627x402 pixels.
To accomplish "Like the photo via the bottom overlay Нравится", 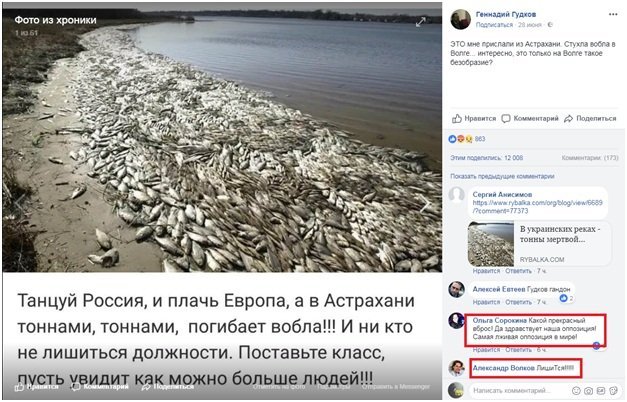I will coord(37,387).
